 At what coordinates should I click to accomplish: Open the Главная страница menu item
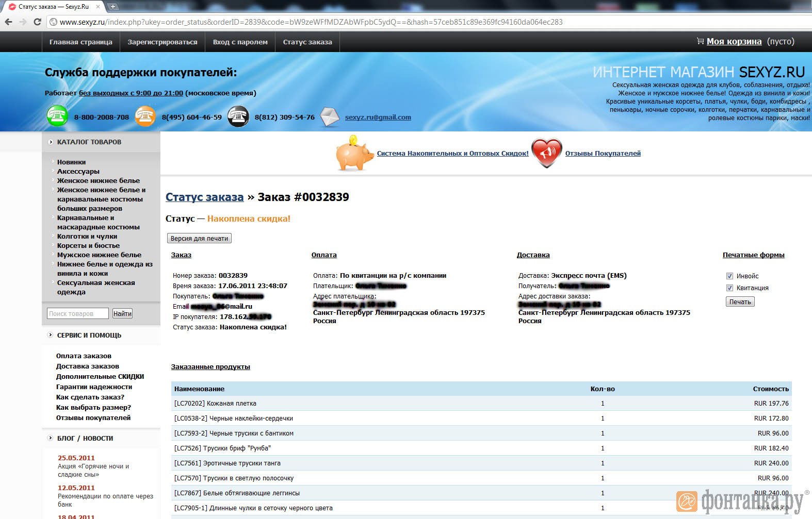pyautogui.click(x=81, y=42)
